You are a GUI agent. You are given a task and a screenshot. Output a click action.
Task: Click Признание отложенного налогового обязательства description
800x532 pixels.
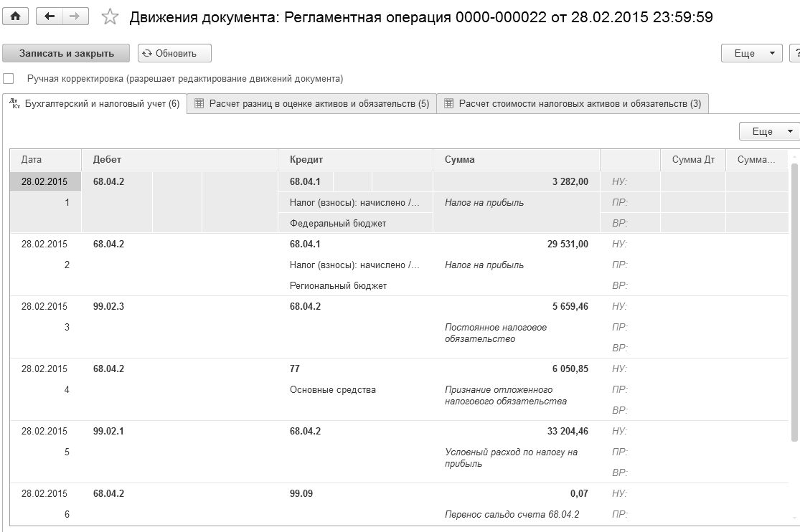(506, 395)
